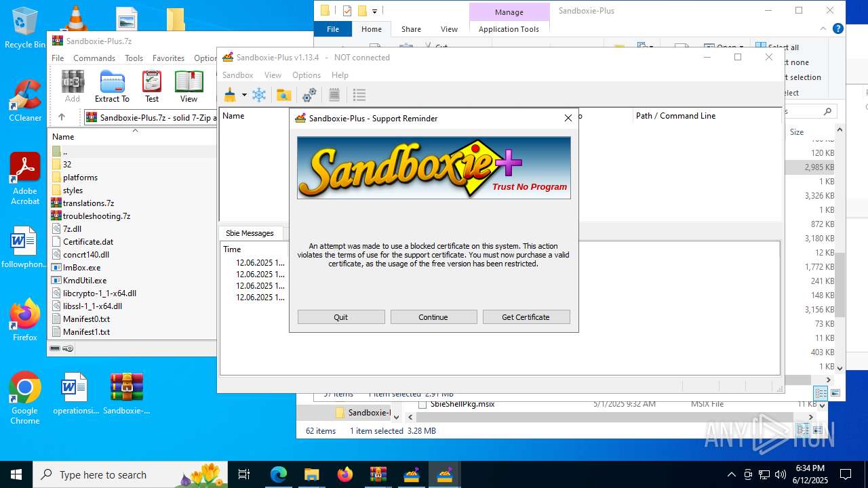Open Google Chrome desktop shortcut
Image resolution: width=868 pixels, height=488 pixels.
pos(25,399)
